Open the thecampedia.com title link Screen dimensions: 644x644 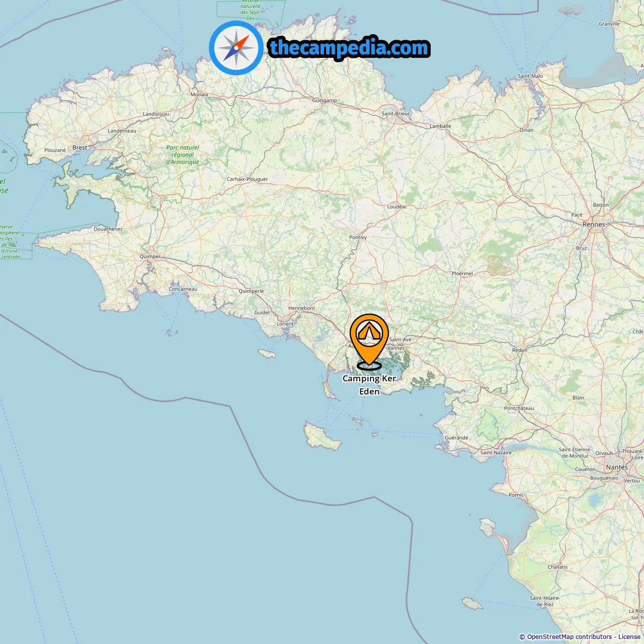349,48
